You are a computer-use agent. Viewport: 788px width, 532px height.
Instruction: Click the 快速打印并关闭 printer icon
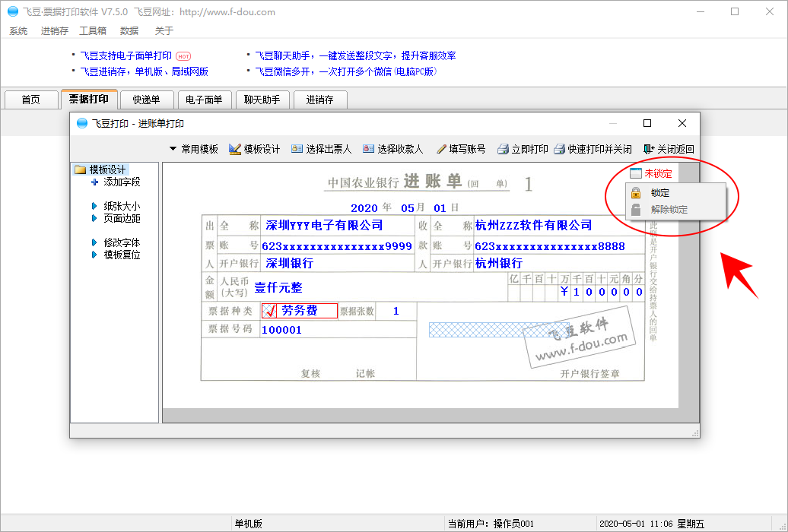[559, 149]
